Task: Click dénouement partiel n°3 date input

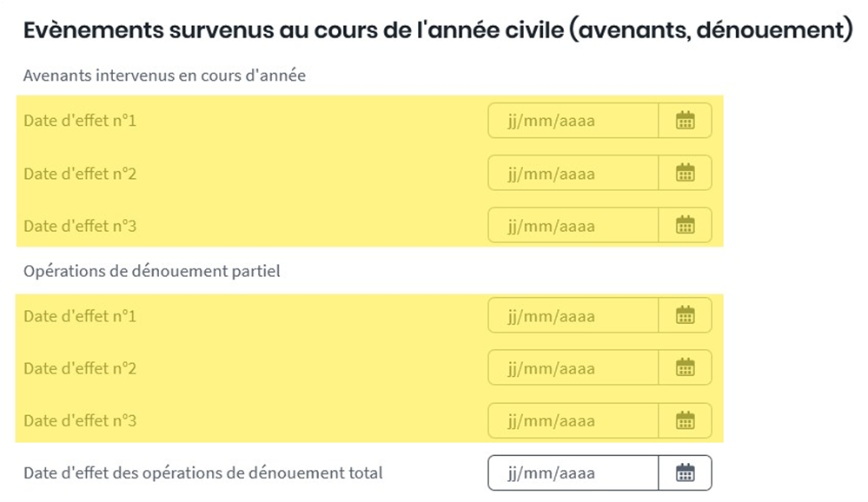Action: (x=573, y=420)
